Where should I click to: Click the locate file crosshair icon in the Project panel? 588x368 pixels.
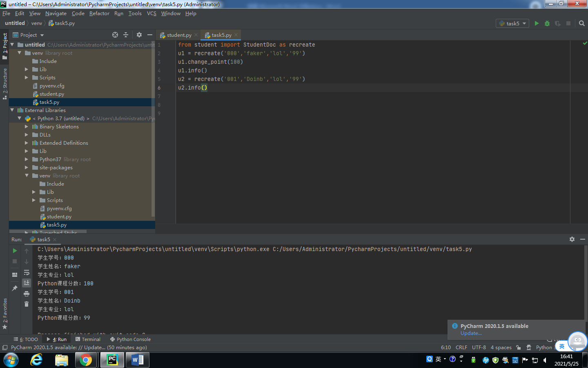point(115,35)
